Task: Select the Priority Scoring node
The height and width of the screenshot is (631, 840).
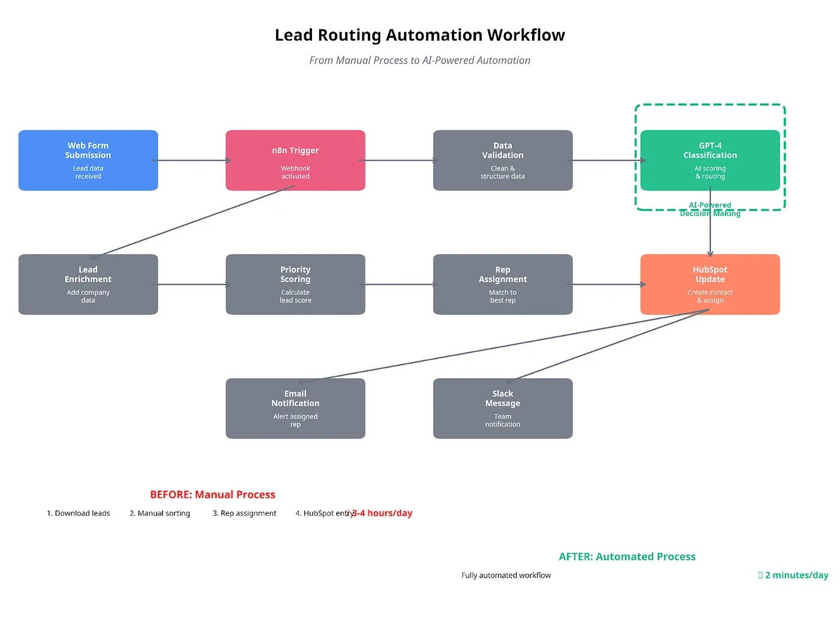Action: 295,285
